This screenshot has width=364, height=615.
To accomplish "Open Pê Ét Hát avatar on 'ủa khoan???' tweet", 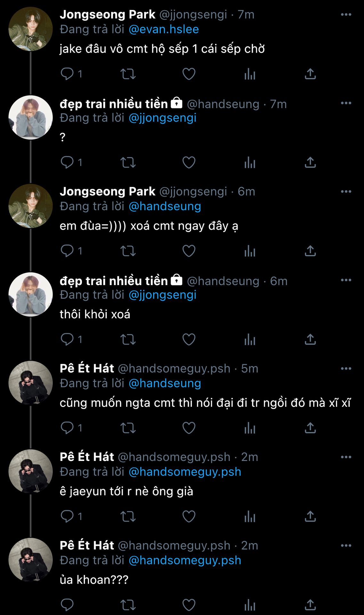I will coord(30,560).
